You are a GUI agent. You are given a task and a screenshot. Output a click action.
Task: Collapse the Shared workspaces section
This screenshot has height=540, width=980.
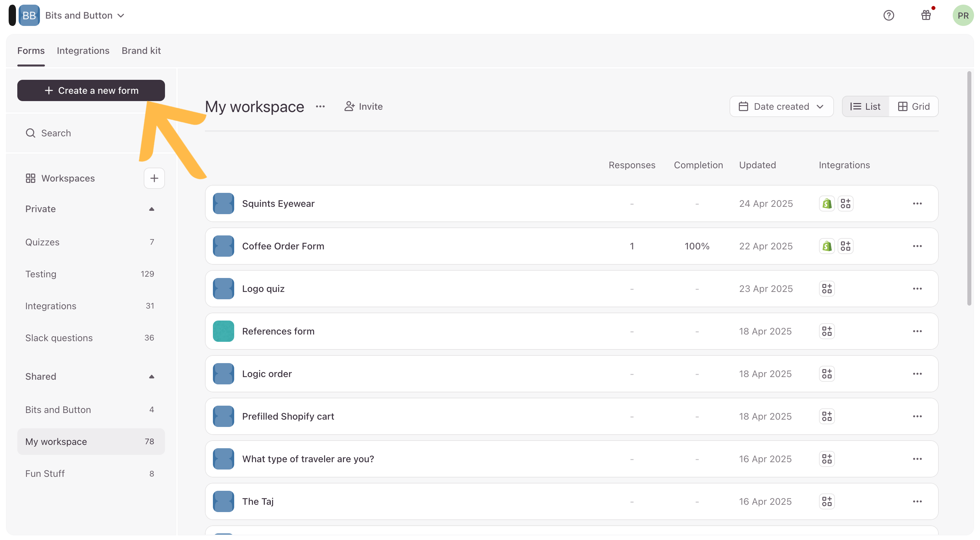(151, 376)
